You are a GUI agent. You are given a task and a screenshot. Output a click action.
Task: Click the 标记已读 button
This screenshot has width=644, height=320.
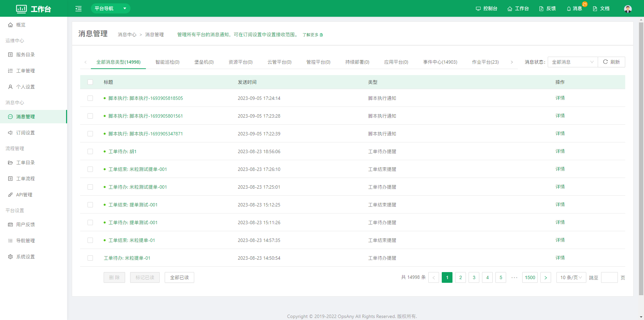pos(145,277)
